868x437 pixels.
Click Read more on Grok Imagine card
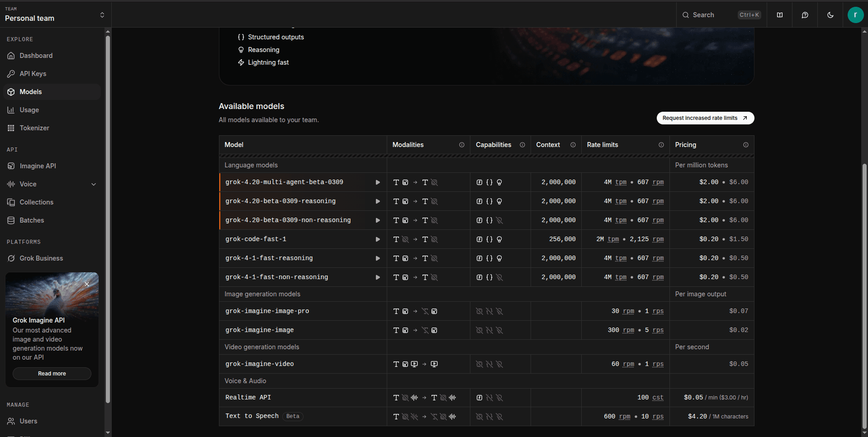tap(52, 374)
